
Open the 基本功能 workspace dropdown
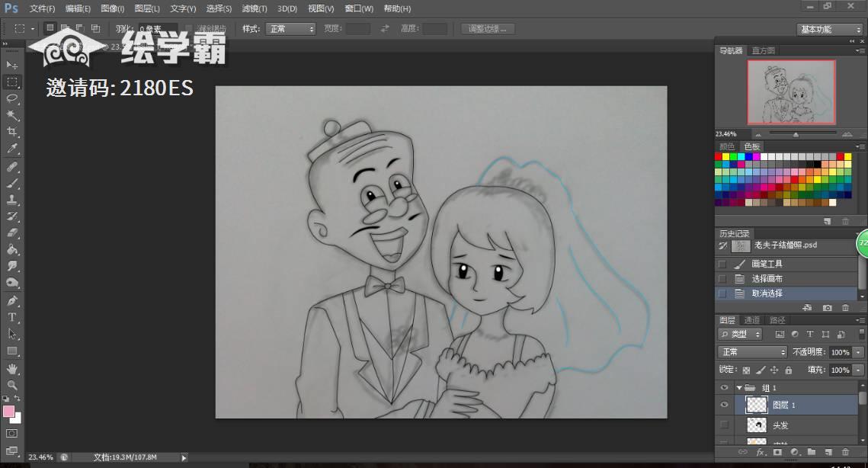coord(830,30)
